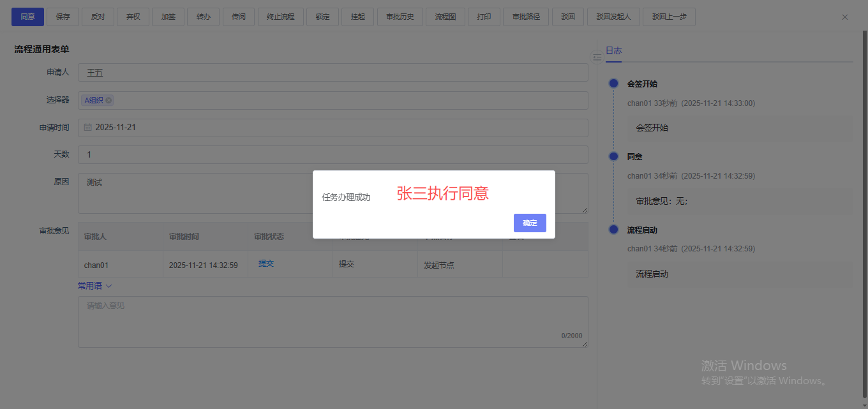Click the 同意 approve button
Screen dimensions: 868x409
(27, 17)
